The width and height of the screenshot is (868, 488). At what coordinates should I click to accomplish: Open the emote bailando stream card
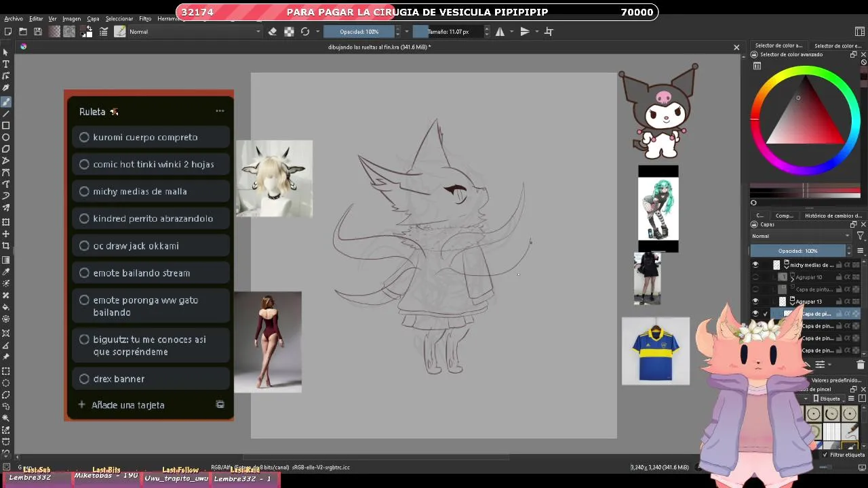tap(151, 272)
